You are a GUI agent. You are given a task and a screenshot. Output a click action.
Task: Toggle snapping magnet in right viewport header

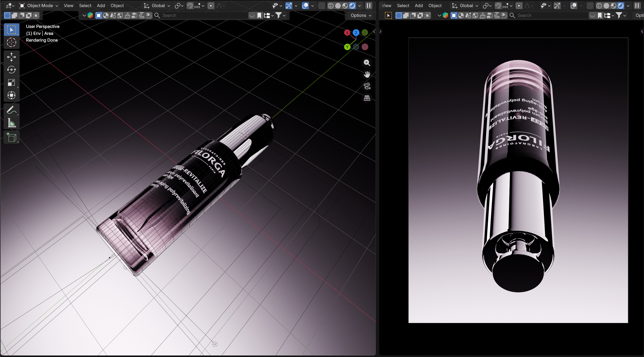pos(498,5)
